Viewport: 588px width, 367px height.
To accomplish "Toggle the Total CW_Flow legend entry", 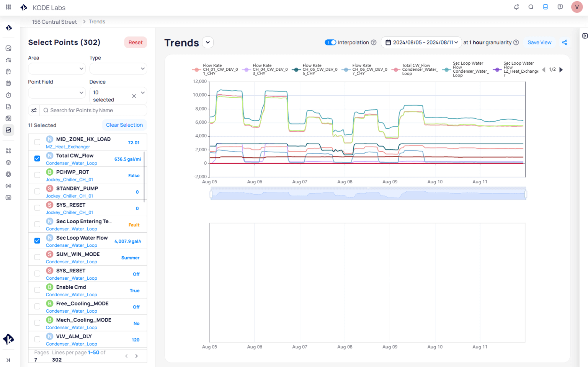I will click(x=415, y=70).
